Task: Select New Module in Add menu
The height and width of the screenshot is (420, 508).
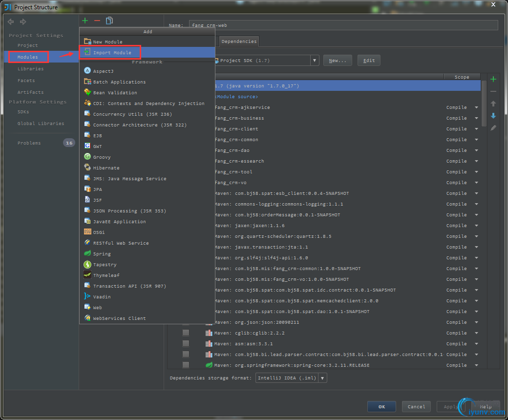Action: click(x=147, y=42)
